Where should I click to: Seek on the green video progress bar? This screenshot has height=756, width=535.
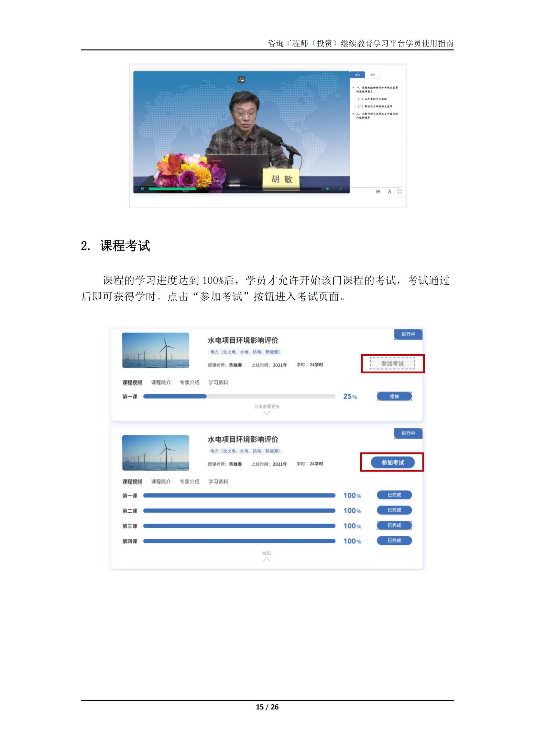(x=172, y=189)
